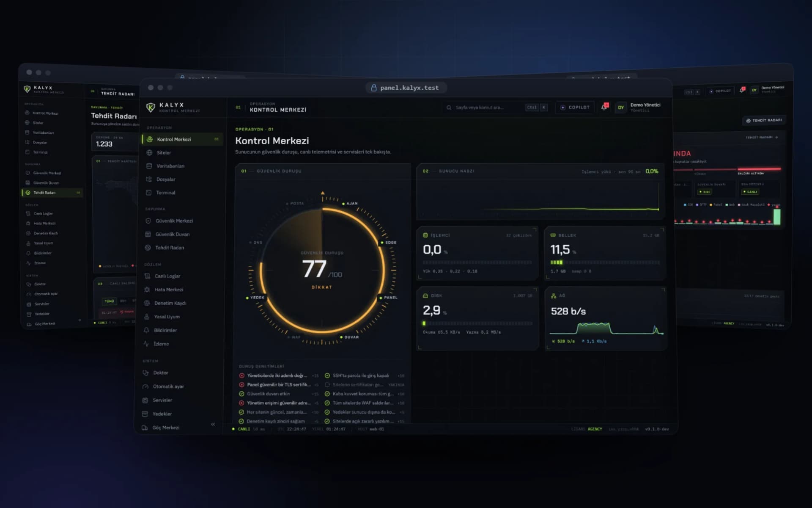The image size is (812, 508).
Task: Click COPILOT in the right back window
Action: coord(720,91)
